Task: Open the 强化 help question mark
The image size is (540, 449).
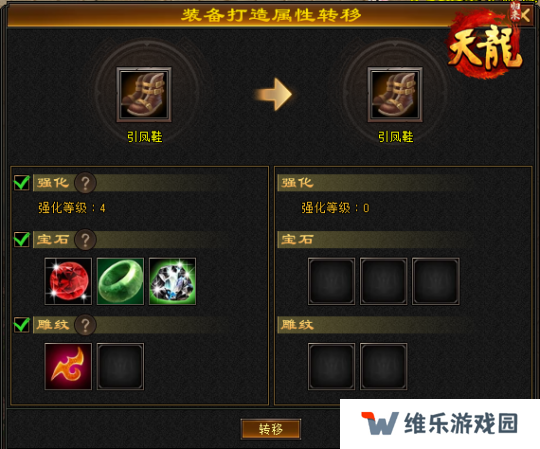Action: pyautogui.click(x=85, y=182)
